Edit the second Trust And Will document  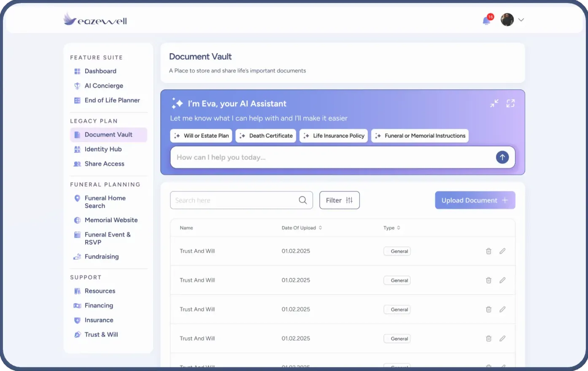coord(502,280)
